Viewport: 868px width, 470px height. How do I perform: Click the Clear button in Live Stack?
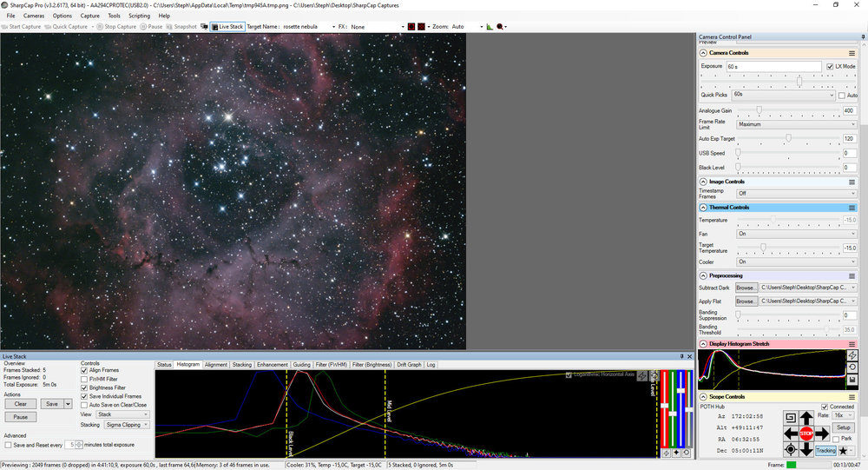21,404
